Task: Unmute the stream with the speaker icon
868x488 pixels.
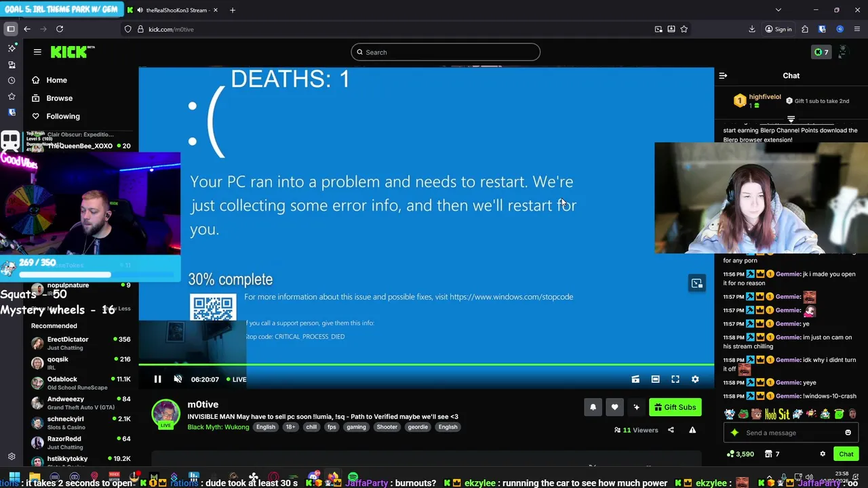Action: tap(178, 380)
